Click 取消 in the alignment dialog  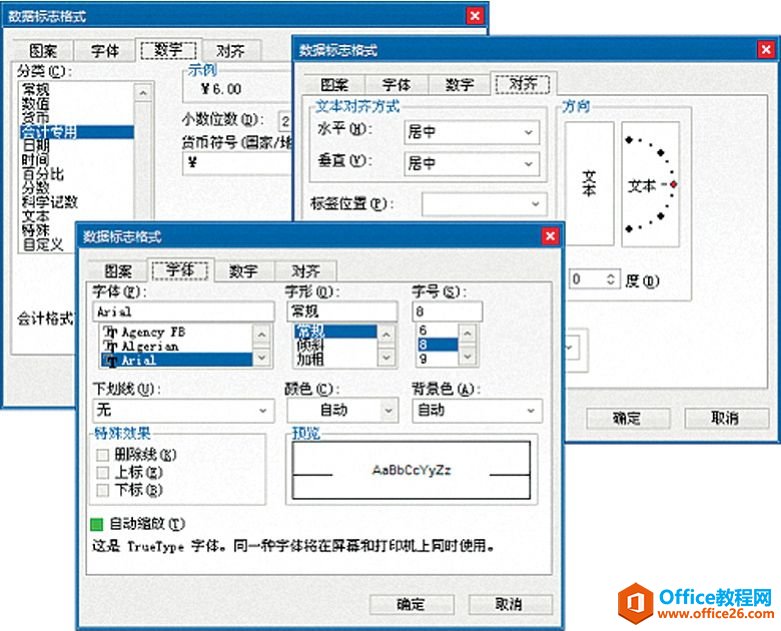[725, 418]
